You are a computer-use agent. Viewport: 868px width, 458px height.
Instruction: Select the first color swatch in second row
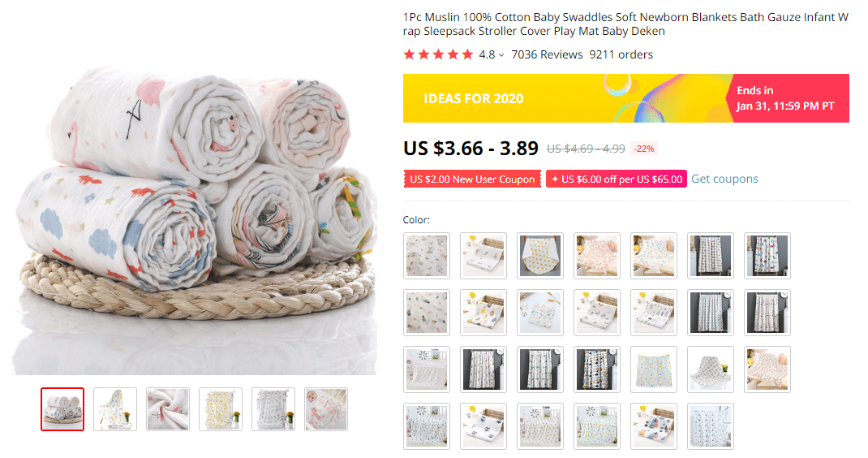pyautogui.click(x=426, y=312)
